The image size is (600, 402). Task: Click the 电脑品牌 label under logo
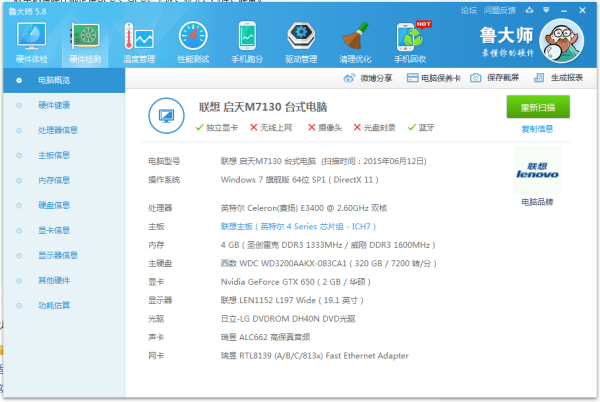tap(537, 202)
